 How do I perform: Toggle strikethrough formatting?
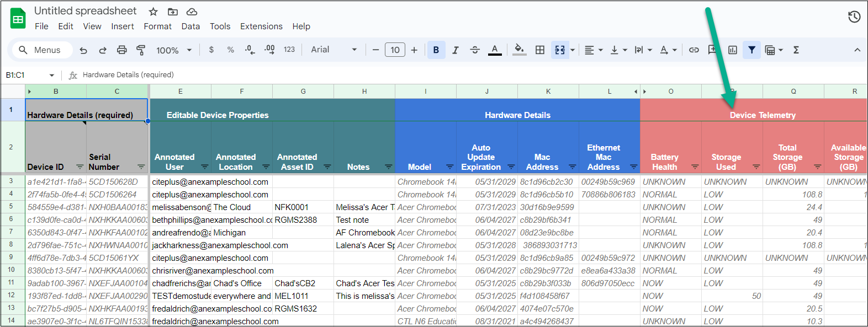[x=475, y=50]
